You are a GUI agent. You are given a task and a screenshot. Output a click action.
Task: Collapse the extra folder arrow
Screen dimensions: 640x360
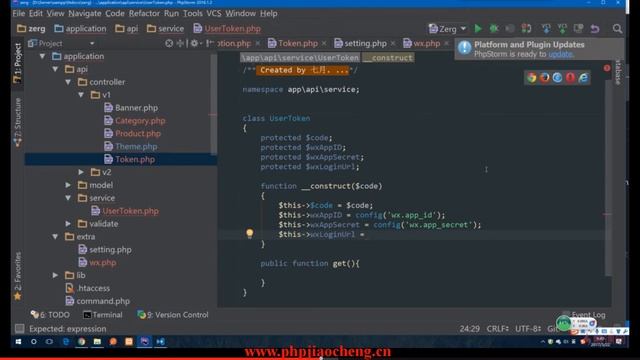[56, 237]
